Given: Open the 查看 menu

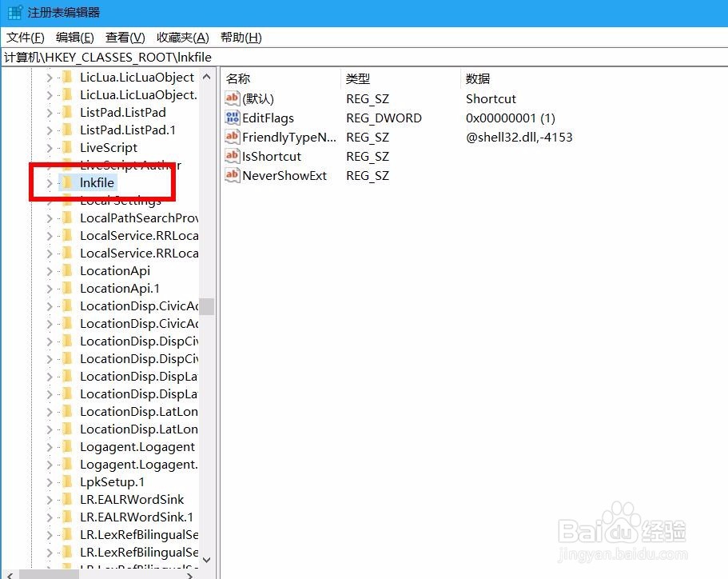Looking at the screenshot, I should 124,37.
